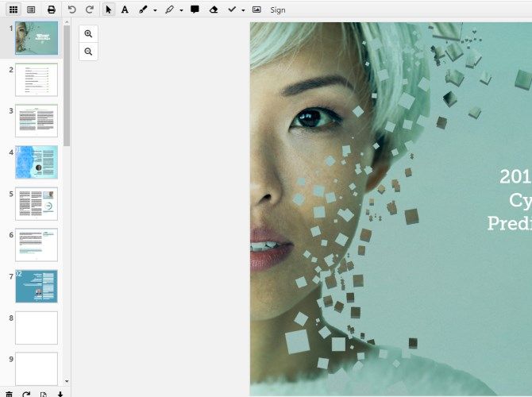Insert an image with the picture icon
This screenshot has width=532, height=397.
point(256,10)
